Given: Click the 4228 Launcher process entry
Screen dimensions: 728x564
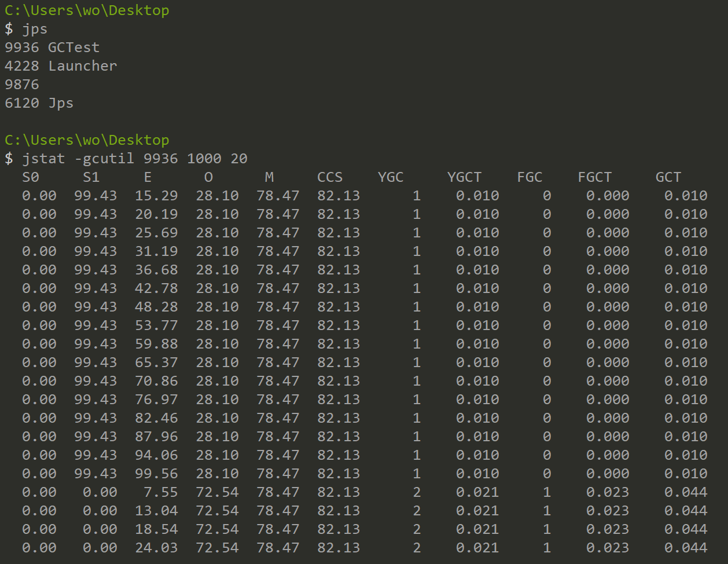Looking at the screenshot, I should 61,66.
